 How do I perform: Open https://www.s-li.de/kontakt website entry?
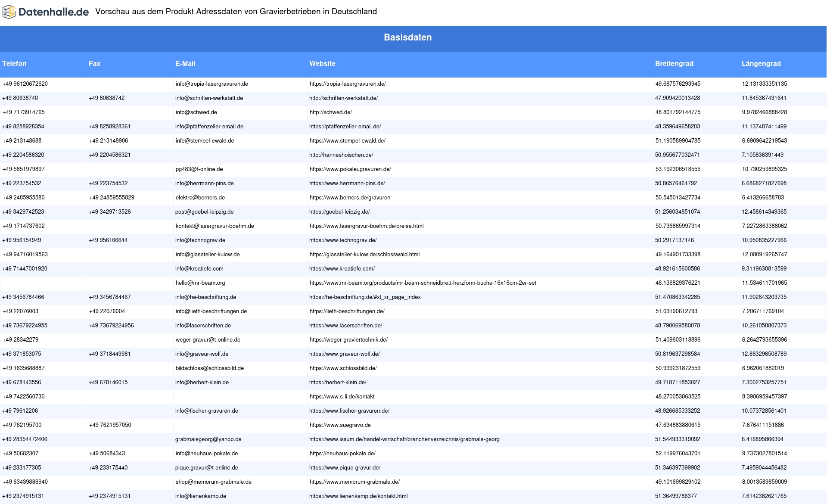[342, 397]
